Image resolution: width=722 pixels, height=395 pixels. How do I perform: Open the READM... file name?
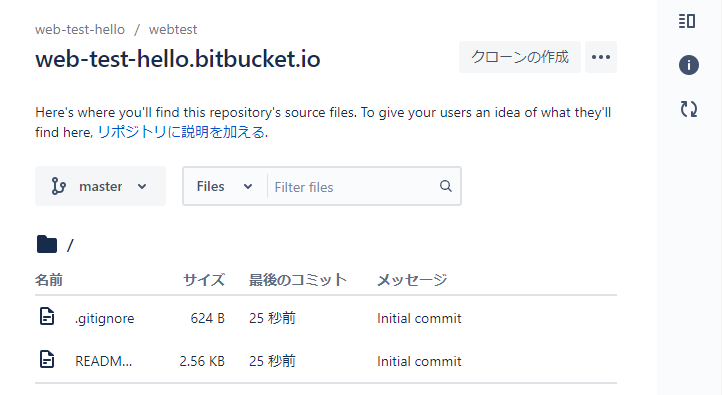(104, 361)
